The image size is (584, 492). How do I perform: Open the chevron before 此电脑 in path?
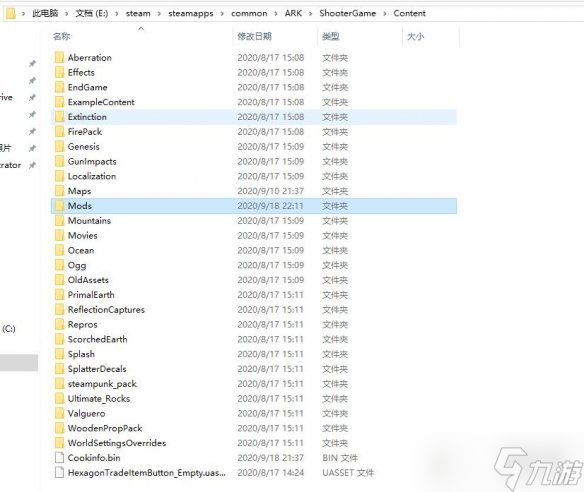coord(23,14)
